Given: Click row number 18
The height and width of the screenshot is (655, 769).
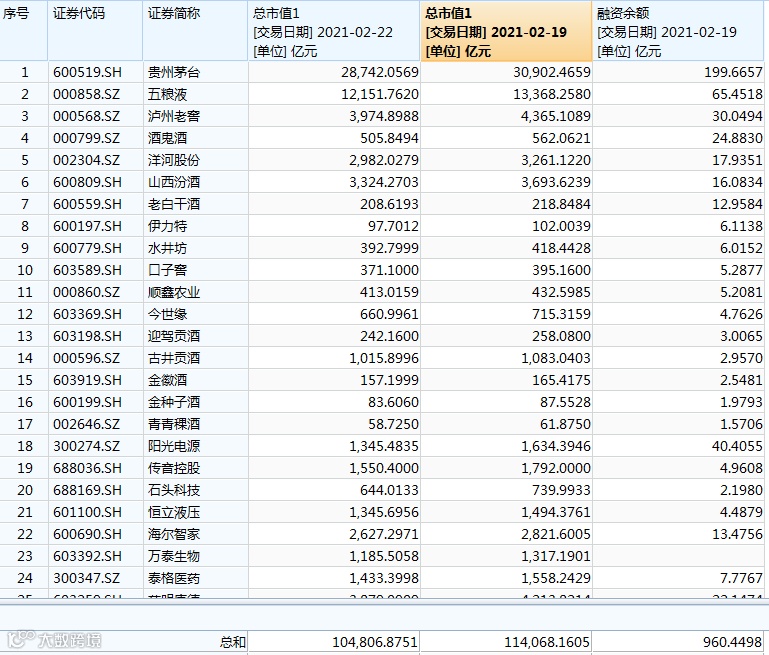Looking at the screenshot, I should coord(25,446).
